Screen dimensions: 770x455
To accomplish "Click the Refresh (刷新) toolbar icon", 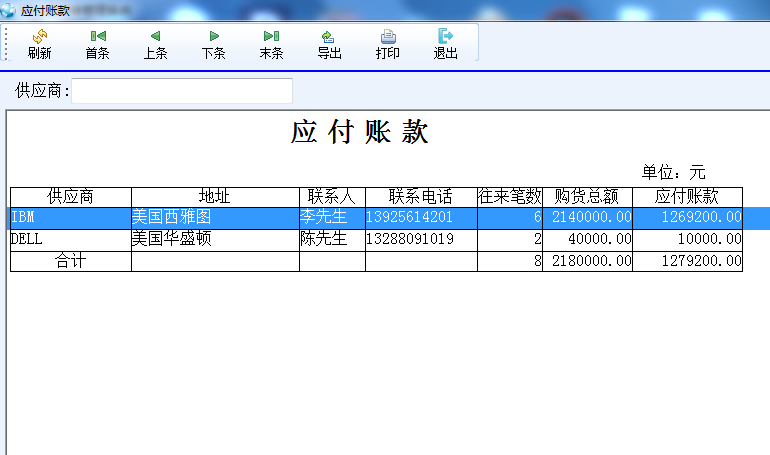I will point(40,37).
